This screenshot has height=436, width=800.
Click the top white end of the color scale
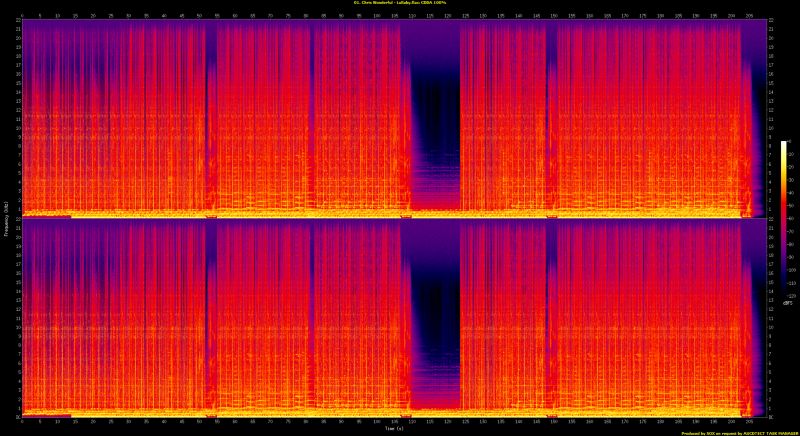[784, 145]
